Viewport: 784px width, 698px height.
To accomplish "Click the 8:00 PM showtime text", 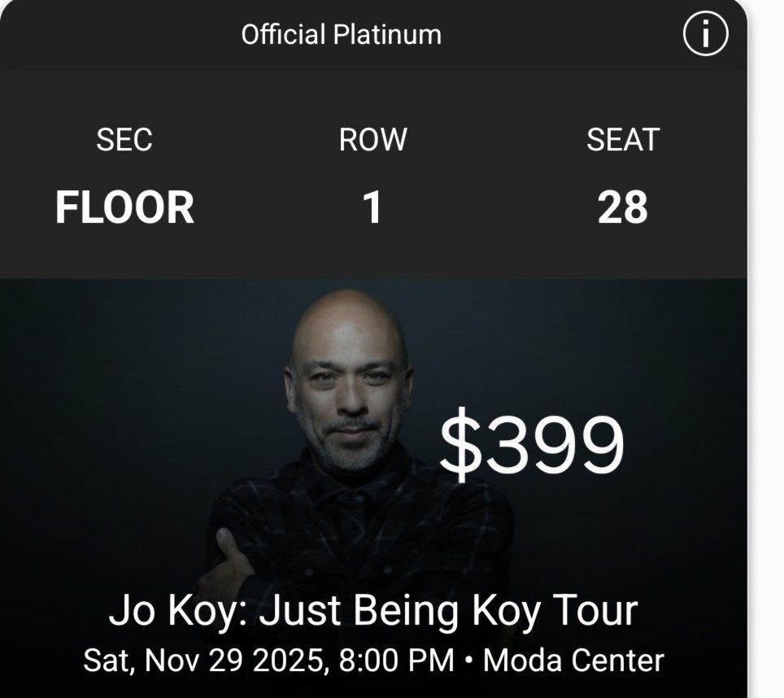I will coord(394,661).
